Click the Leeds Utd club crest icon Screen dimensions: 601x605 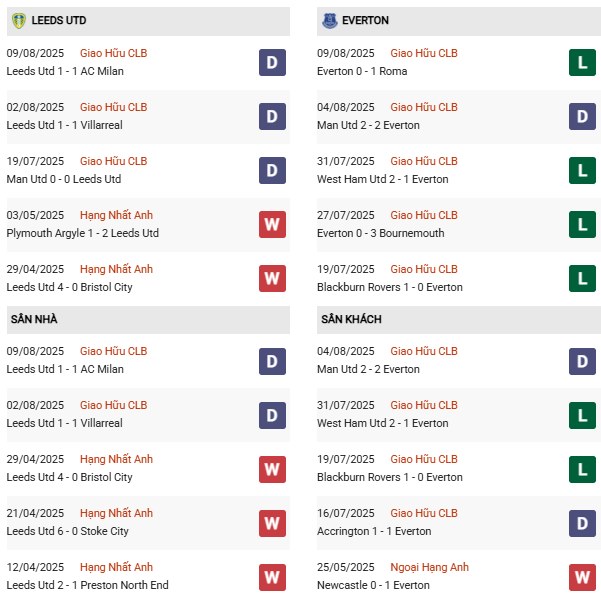18,20
